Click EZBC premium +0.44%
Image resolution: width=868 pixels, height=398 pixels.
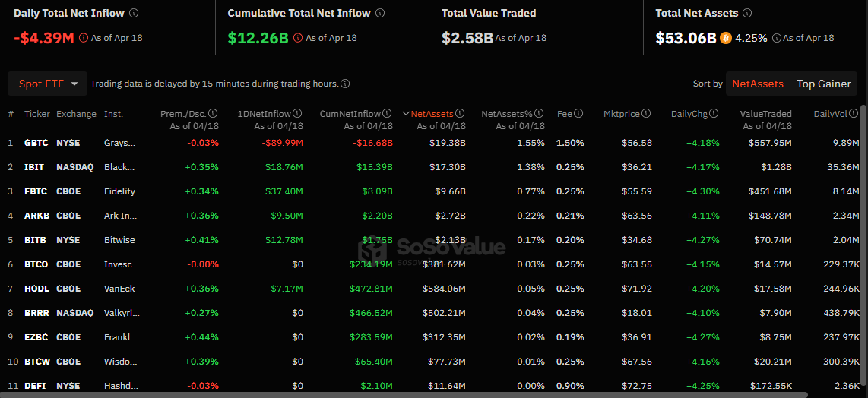click(x=203, y=337)
